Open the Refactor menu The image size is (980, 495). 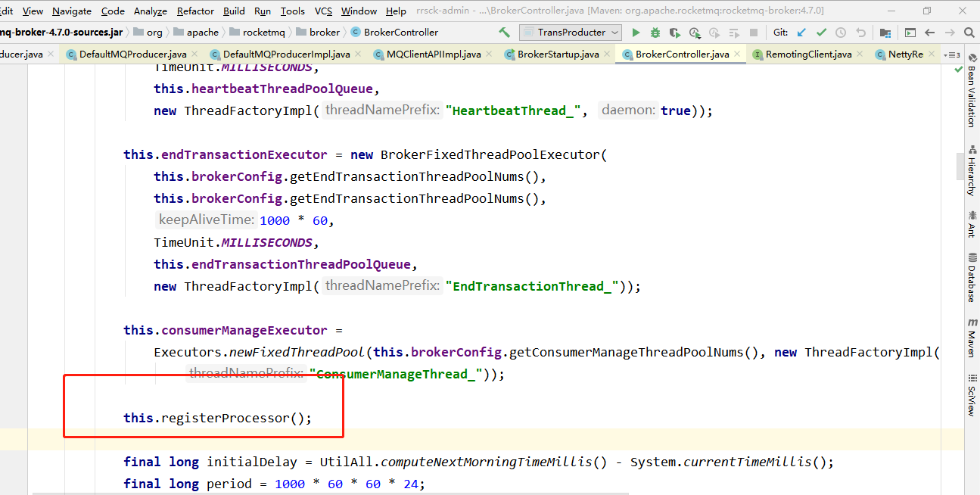coord(195,11)
